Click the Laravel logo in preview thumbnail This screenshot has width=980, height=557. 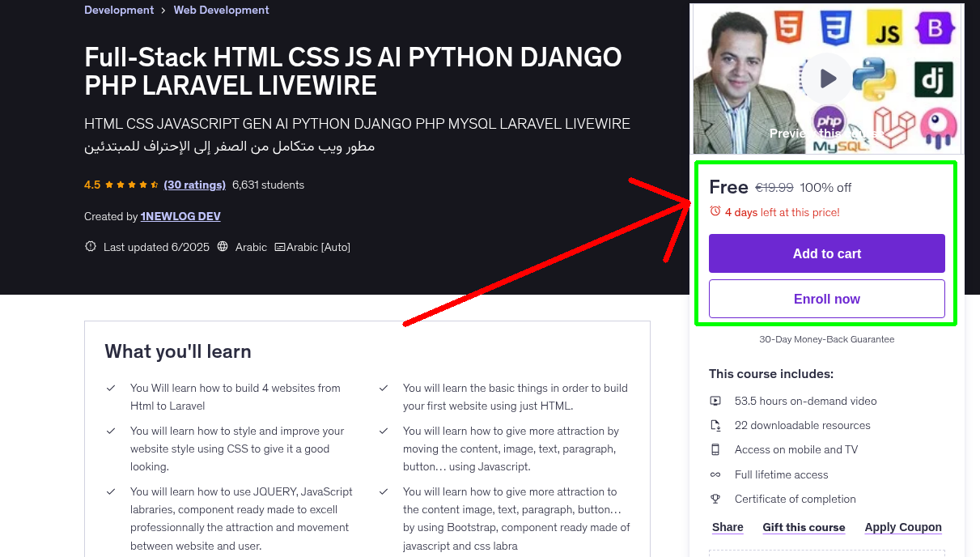pos(893,129)
